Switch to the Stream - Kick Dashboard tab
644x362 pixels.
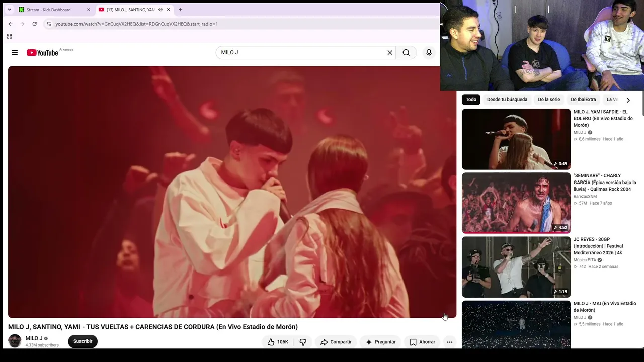coord(54,10)
